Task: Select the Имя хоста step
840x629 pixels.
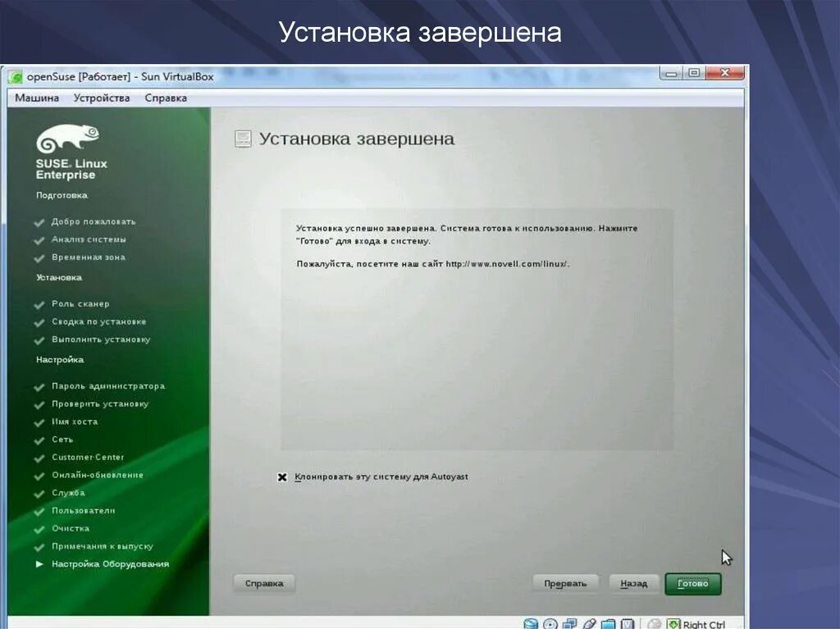Action: 75,422
